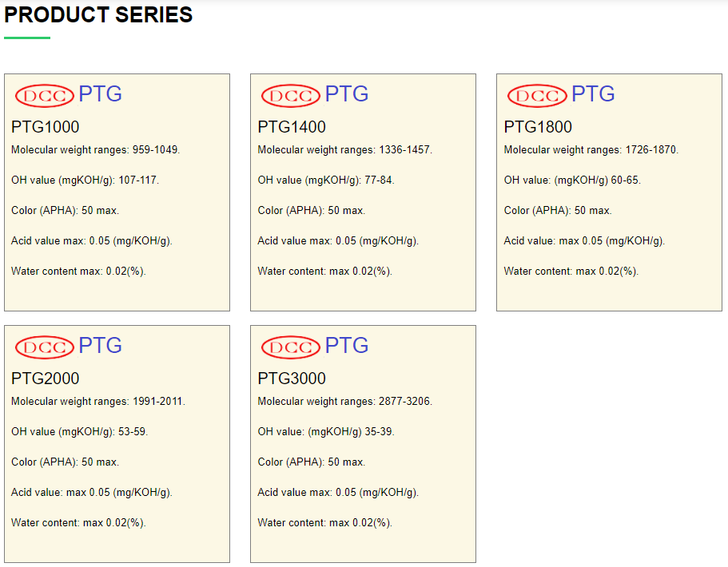Click the DCC logo on PTG1000 card
This screenshot has width=728, height=567.
[44, 96]
